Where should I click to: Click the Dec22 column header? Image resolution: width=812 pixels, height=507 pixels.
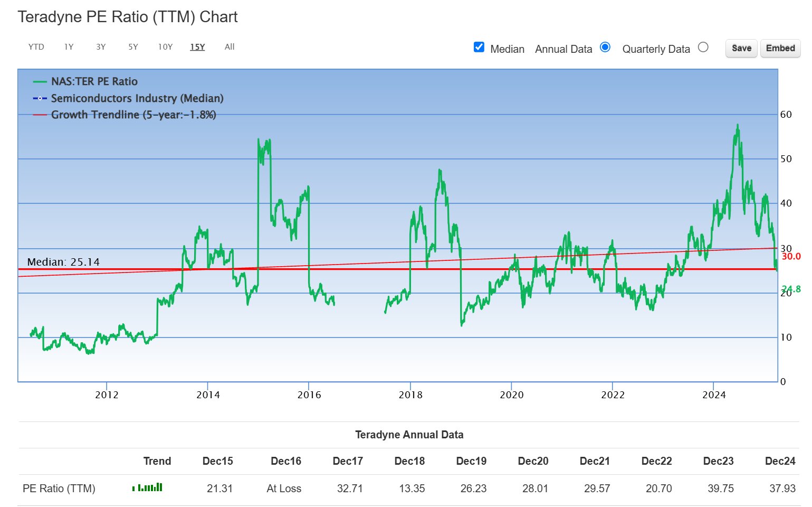click(x=656, y=461)
